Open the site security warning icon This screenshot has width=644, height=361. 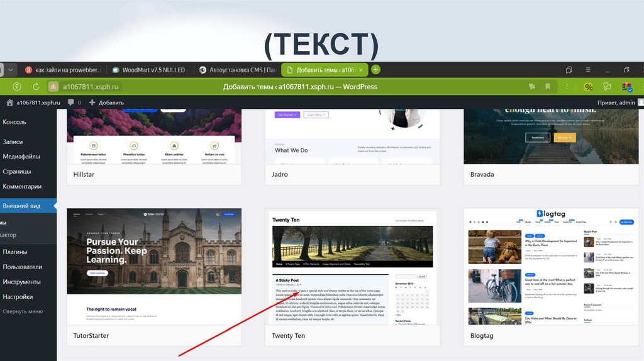click(x=53, y=87)
